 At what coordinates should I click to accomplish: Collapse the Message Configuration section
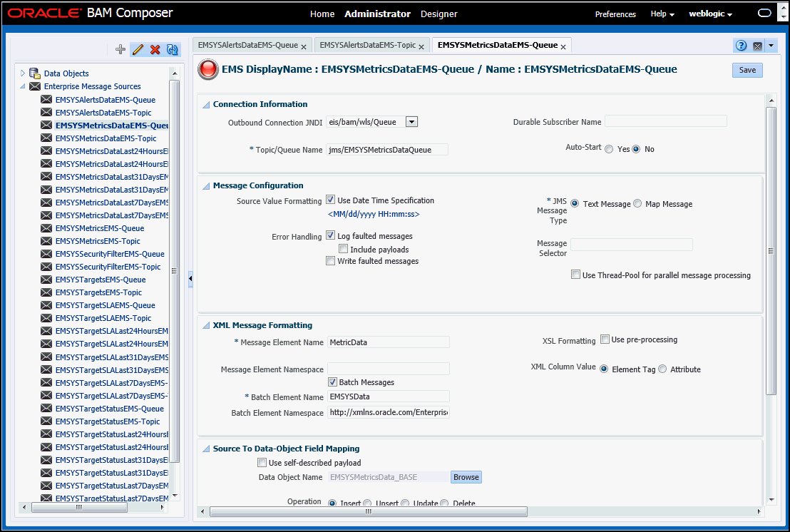pyautogui.click(x=205, y=185)
